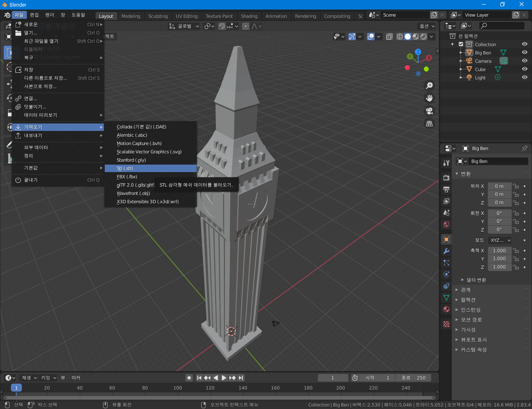Select solid viewport shading icon
The height and width of the screenshot is (409, 532).
click(408, 37)
